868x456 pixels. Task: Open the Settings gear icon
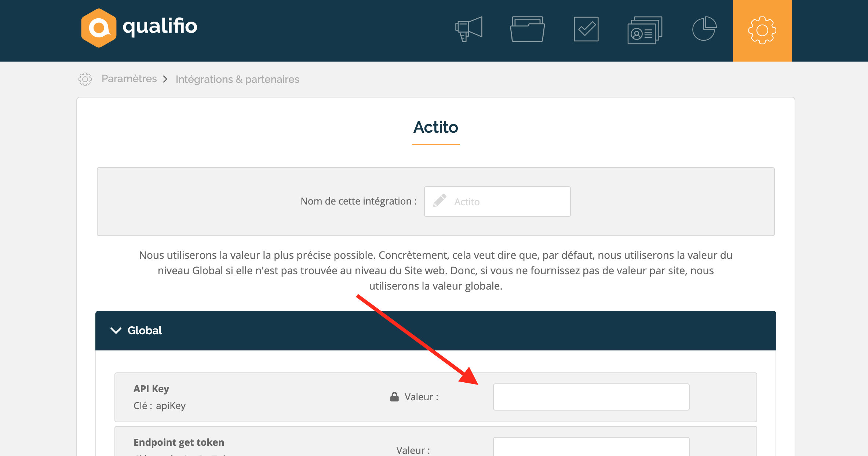[762, 30]
